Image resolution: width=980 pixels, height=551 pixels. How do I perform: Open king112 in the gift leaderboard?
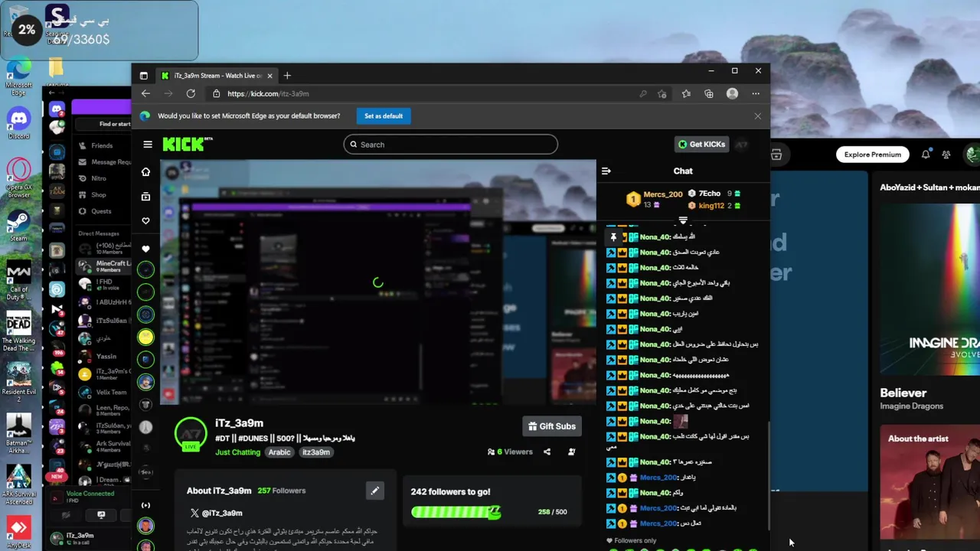pos(711,205)
